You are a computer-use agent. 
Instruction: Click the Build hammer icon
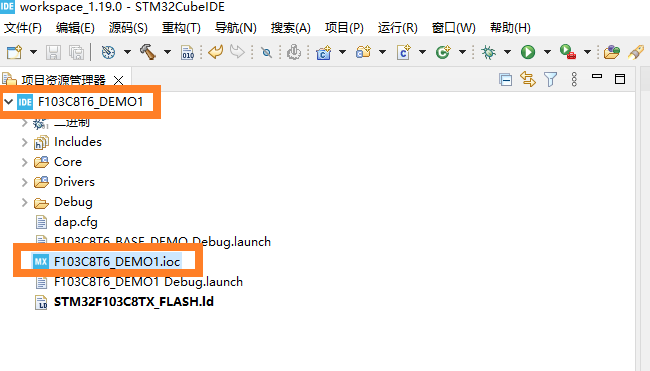tap(148, 52)
